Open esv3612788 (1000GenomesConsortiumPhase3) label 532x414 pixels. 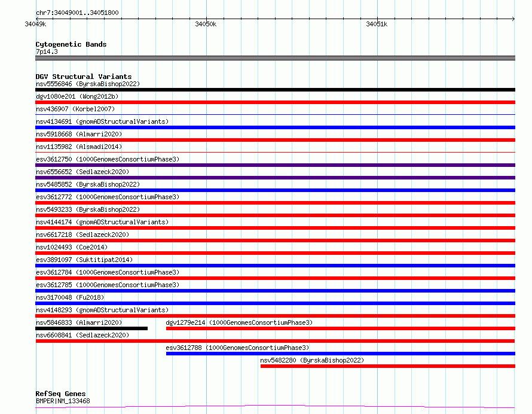click(x=237, y=348)
